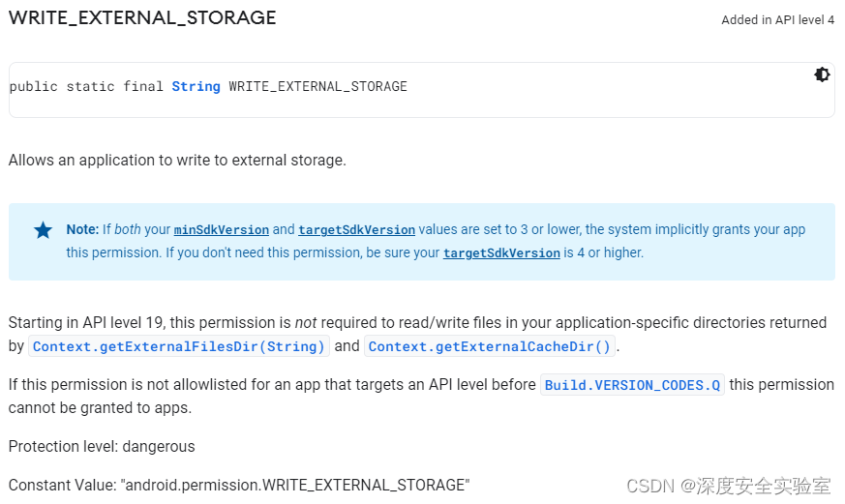Viewport: 845px width, 504px height.
Task: Click the "Note:" bold label
Action: pos(82,229)
